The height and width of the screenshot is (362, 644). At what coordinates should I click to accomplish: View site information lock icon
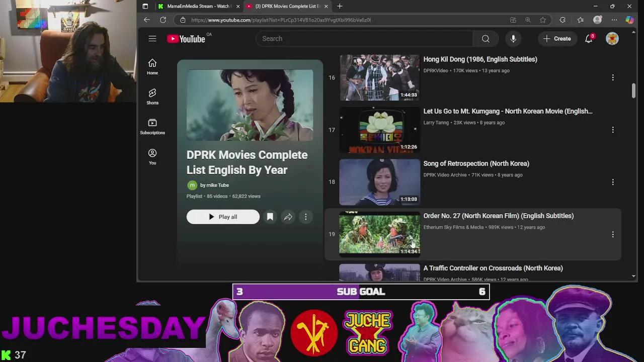click(x=183, y=20)
